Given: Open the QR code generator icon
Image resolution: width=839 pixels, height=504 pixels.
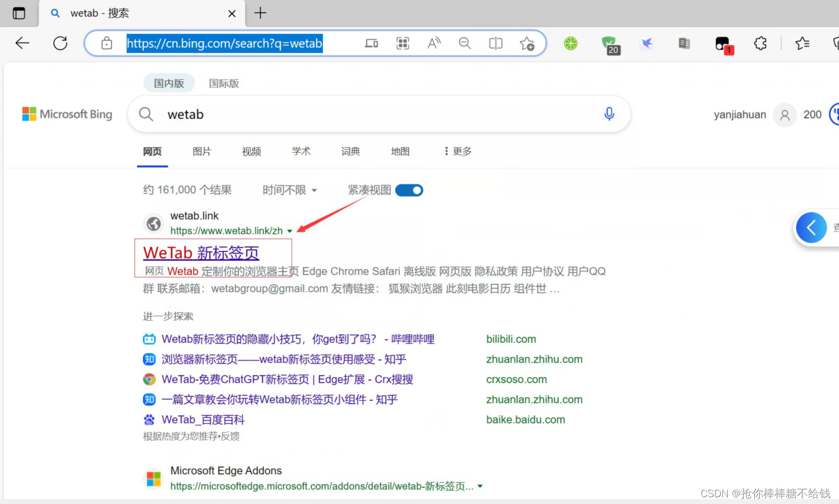Looking at the screenshot, I should point(403,43).
